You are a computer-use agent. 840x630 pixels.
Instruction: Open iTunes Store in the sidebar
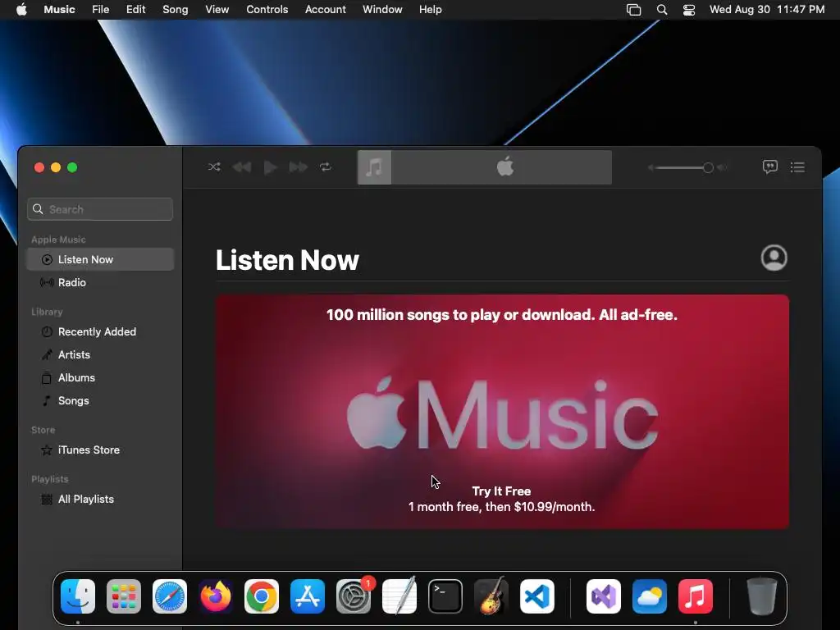pyautogui.click(x=100, y=450)
